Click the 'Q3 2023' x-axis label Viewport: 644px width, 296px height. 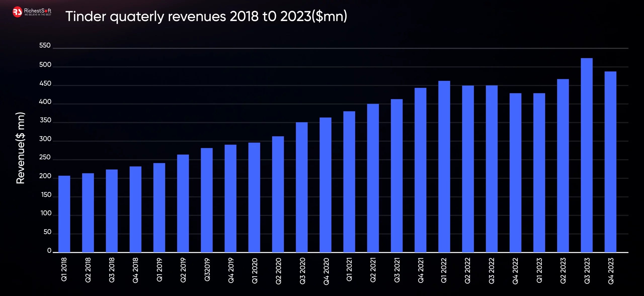pyautogui.click(x=587, y=271)
